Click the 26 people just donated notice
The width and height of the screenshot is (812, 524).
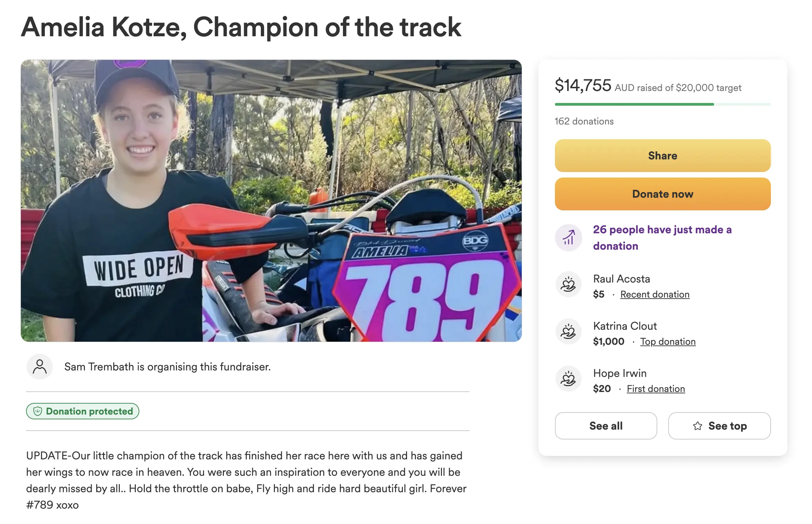point(662,238)
